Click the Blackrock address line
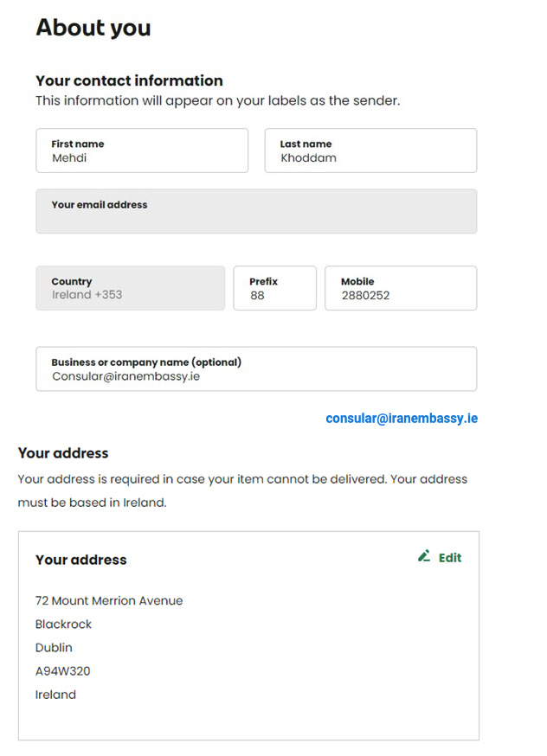The width and height of the screenshot is (547, 756). click(63, 625)
